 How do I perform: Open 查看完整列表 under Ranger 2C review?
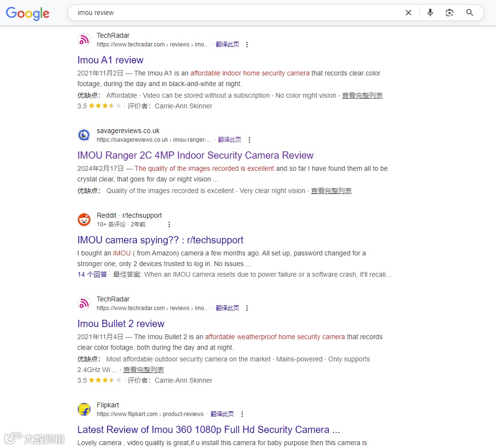tap(331, 191)
